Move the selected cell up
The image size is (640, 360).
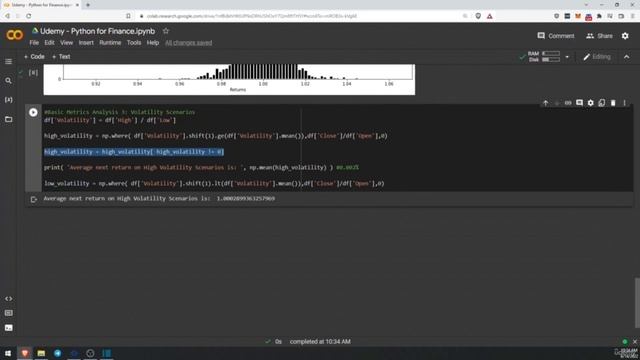tap(546, 103)
